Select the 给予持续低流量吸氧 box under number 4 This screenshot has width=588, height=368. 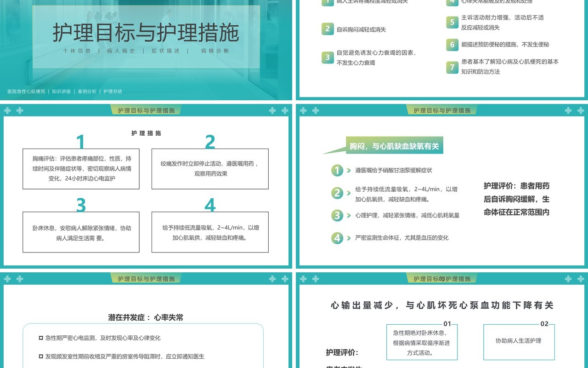pyautogui.click(x=210, y=232)
